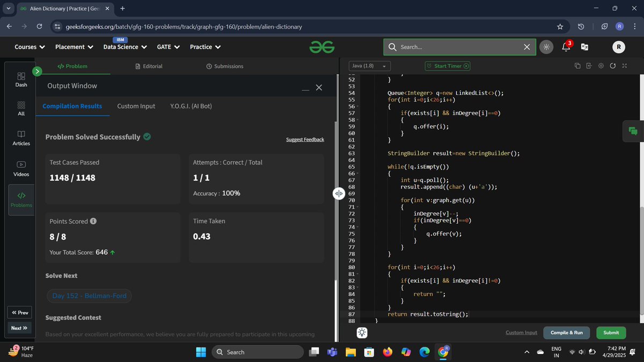Open File Explorer from the taskbar
The image size is (644, 362).
point(351,352)
